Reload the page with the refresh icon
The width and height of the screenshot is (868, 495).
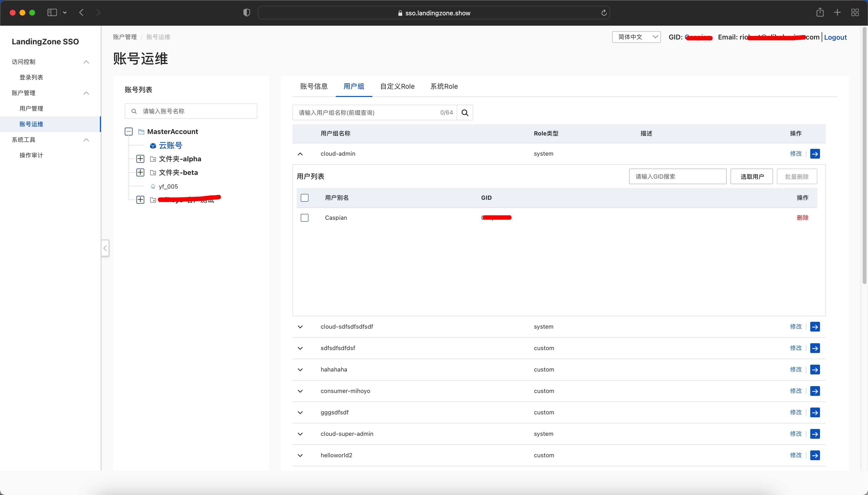604,13
